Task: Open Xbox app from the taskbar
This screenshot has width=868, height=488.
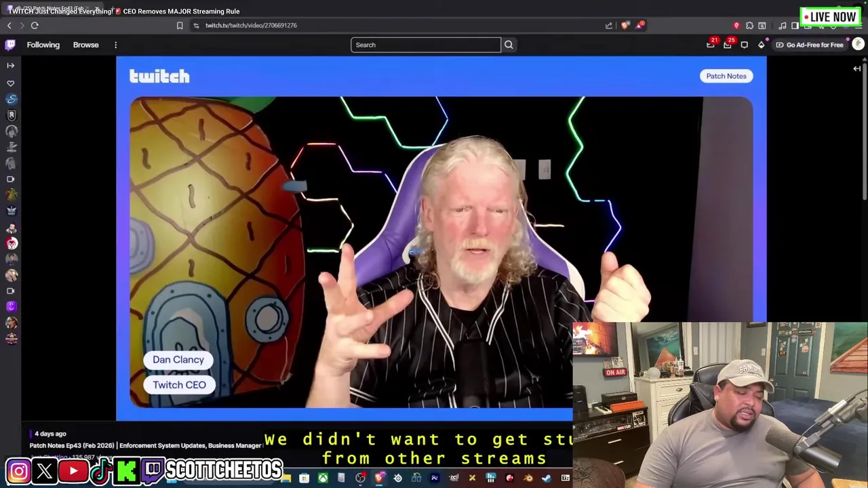Action: click(x=323, y=479)
